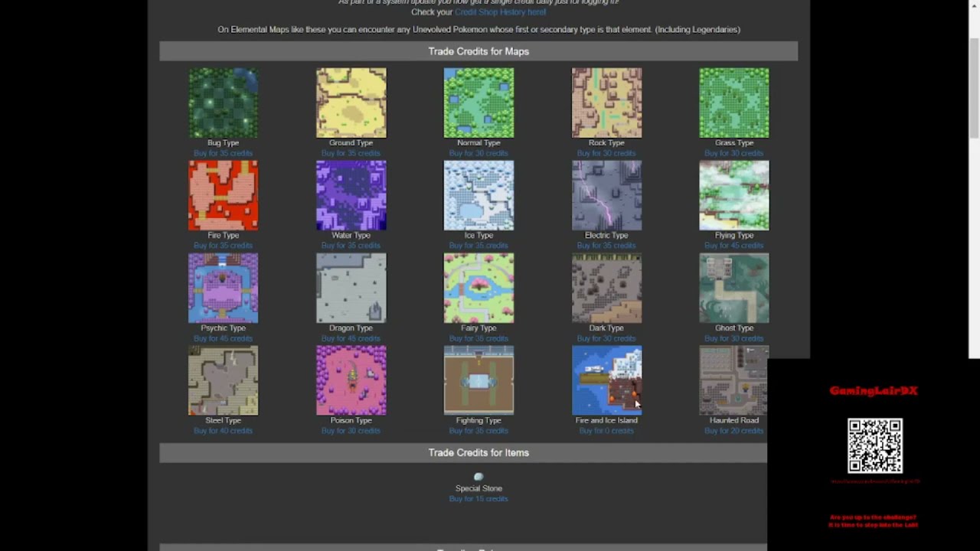Screen dimensions: 980x551
Task: Buy the Dragon Type map link
Action: tap(351, 338)
